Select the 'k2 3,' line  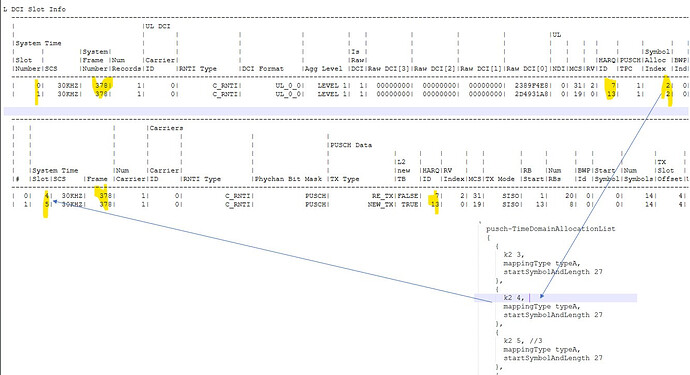514,255
